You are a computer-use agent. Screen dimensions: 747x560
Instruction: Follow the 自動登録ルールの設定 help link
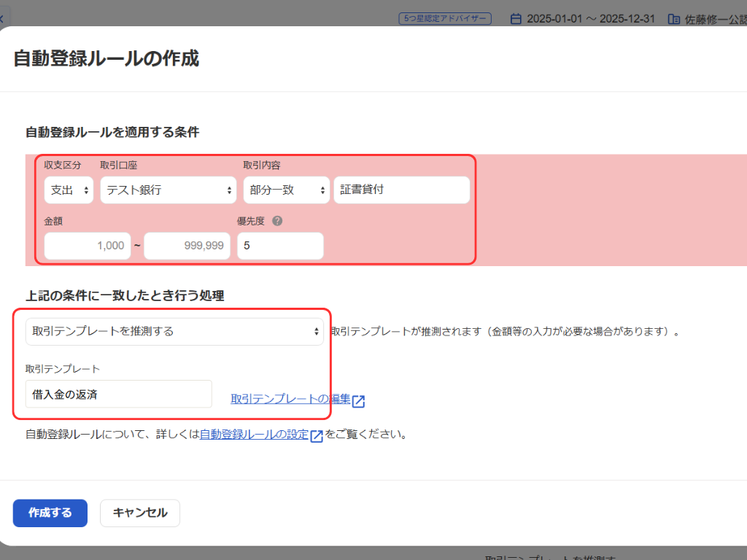[x=254, y=435]
